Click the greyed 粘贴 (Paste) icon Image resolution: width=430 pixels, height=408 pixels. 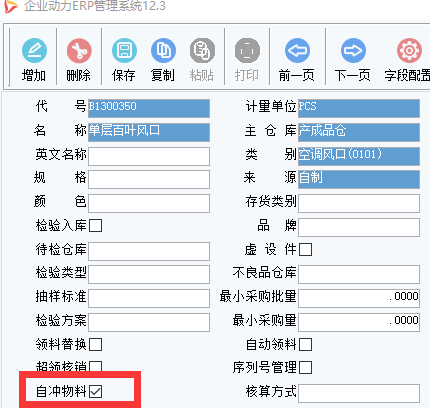[202, 51]
